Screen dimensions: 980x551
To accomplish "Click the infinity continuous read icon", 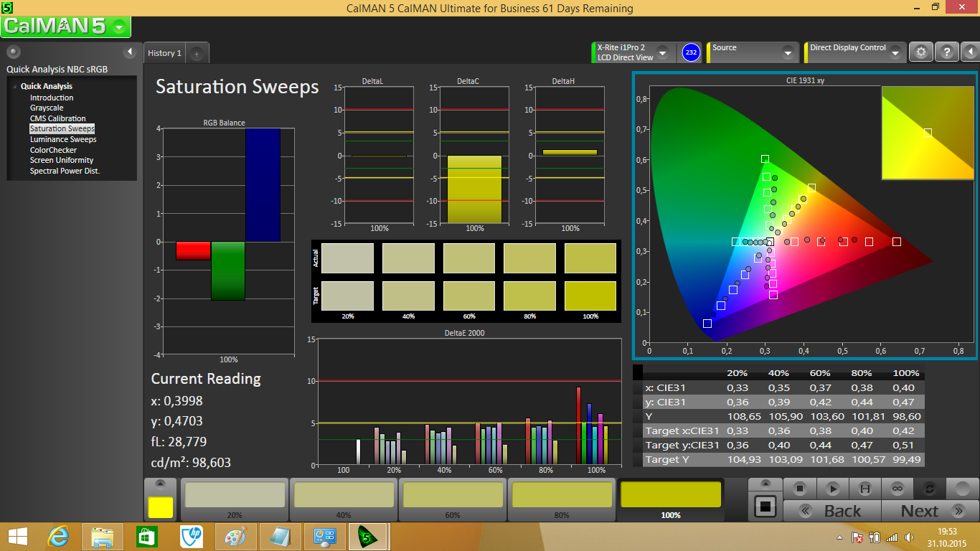I will pos(897,489).
